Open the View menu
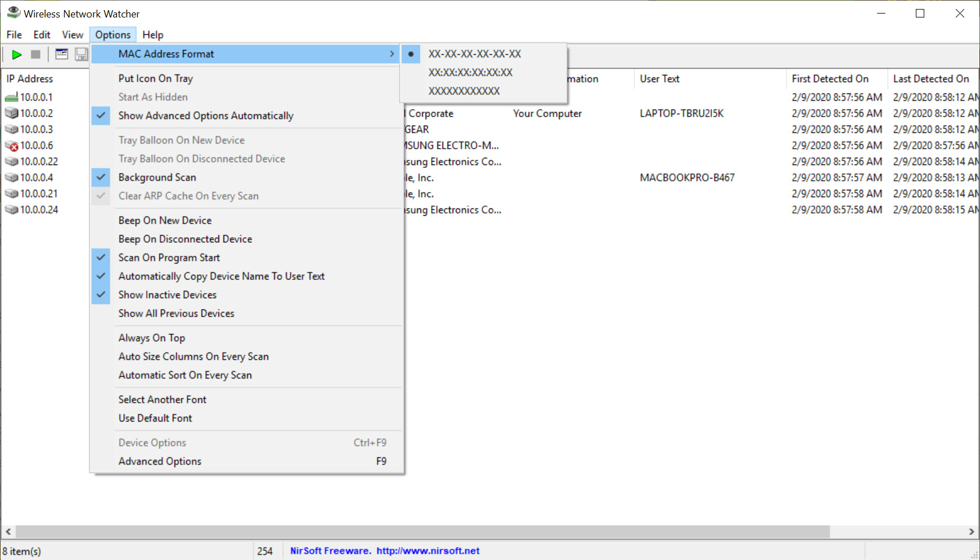The width and height of the screenshot is (980, 560). [73, 35]
